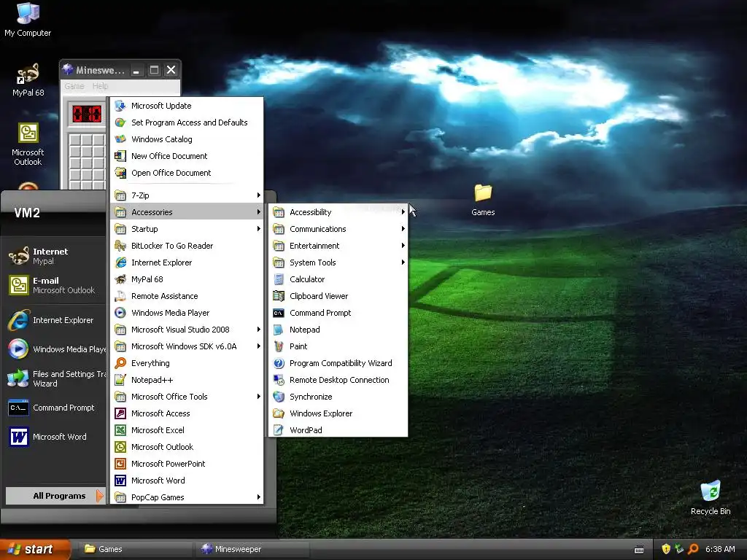The width and height of the screenshot is (747, 560).
Task: Click Internet Explorer in Start menu left pane
Action: [x=55, y=321]
